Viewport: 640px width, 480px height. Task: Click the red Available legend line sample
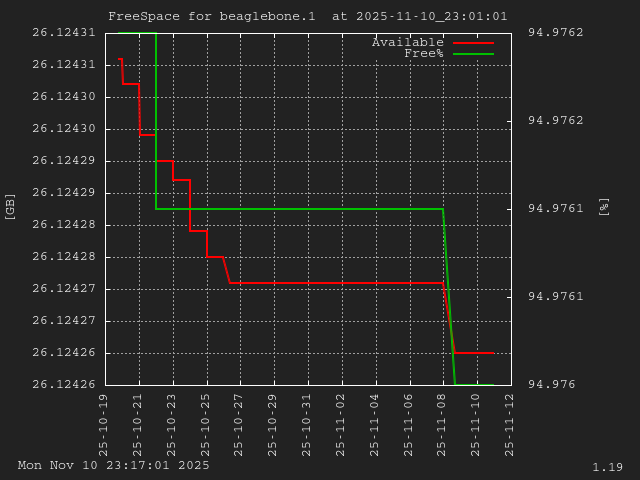pos(473,43)
